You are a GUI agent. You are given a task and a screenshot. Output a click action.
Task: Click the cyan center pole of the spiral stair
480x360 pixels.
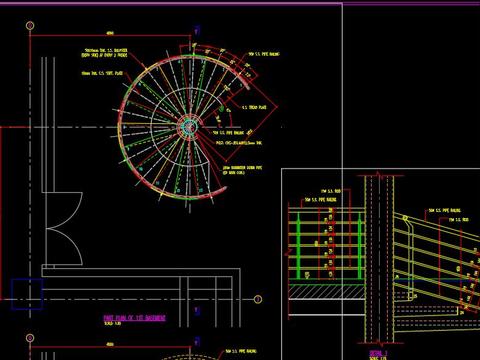(x=189, y=127)
